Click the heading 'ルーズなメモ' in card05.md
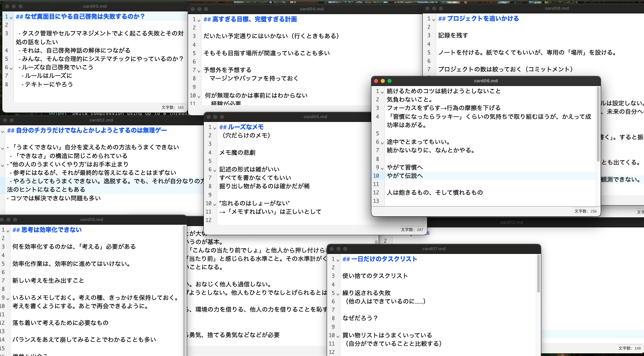 [x=246, y=127]
